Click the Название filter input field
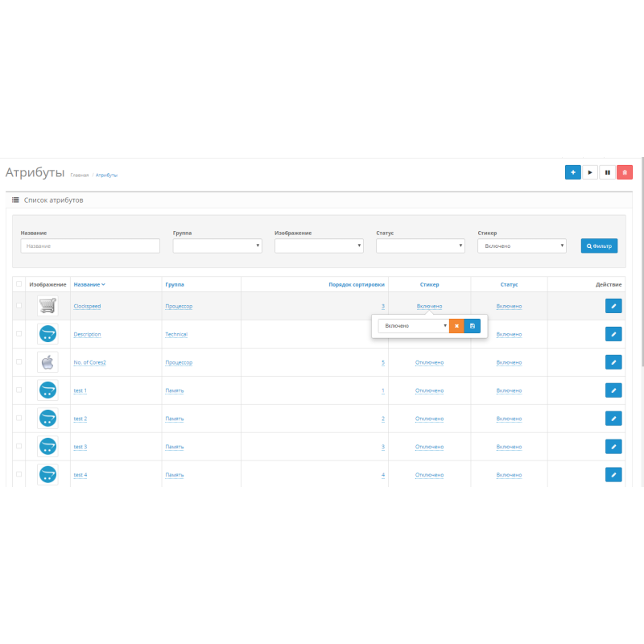 tap(90, 246)
